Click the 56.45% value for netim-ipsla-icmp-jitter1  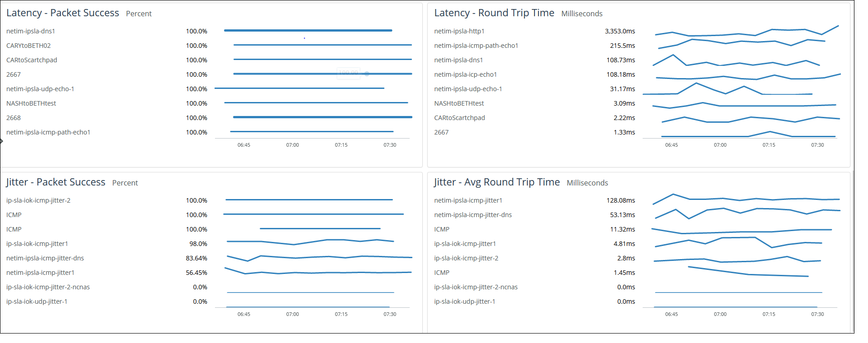pos(196,273)
